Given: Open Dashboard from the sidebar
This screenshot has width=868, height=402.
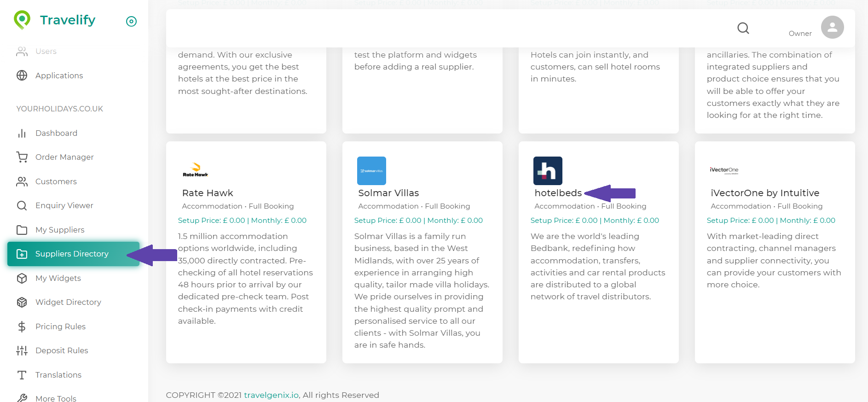Looking at the screenshot, I should click(56, 133).
